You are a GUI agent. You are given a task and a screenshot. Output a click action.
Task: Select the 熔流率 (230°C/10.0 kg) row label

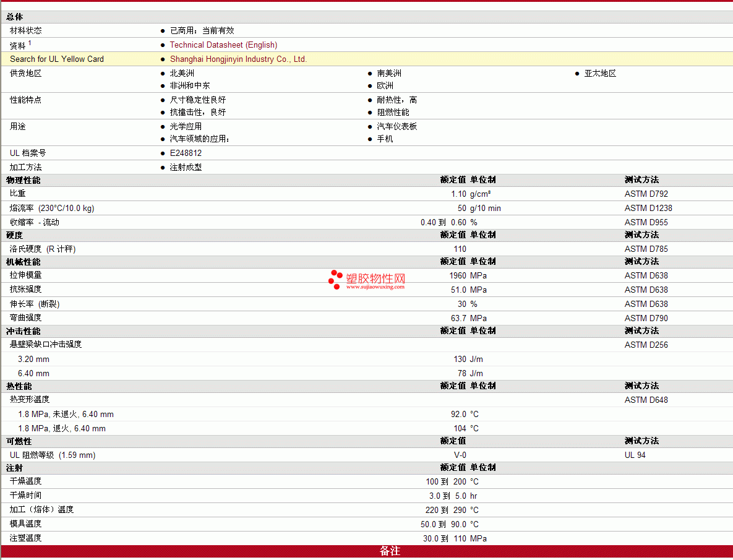pyautogui.click(x=52, y=209)
